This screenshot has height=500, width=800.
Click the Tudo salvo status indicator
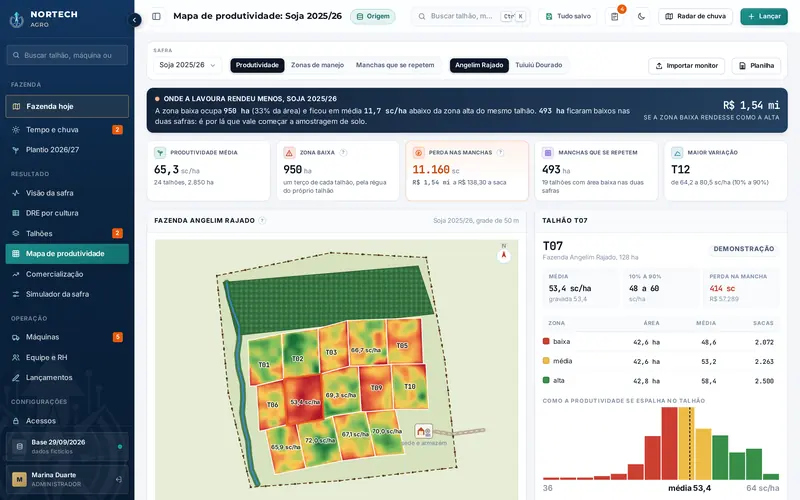568,16
